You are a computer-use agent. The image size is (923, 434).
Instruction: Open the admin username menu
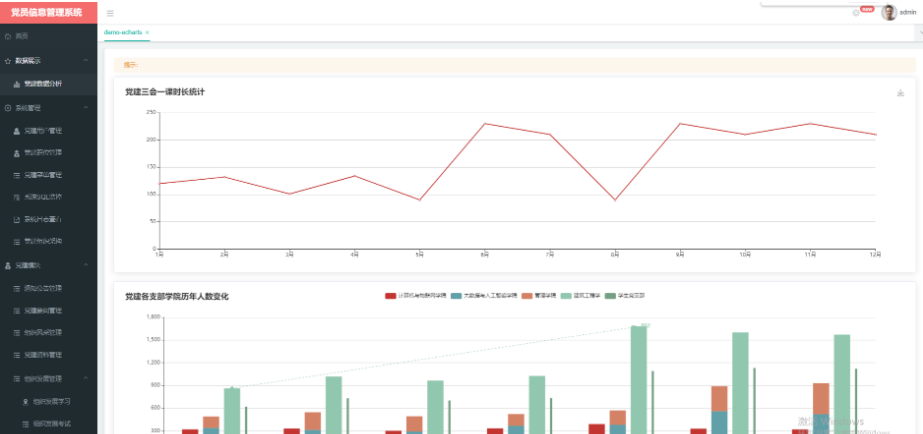click(908, 12)
